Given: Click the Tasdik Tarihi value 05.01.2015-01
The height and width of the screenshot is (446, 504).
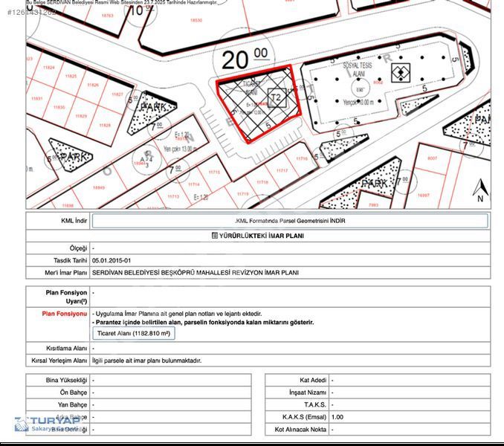Looking at the screenshot, I should 112,261.
